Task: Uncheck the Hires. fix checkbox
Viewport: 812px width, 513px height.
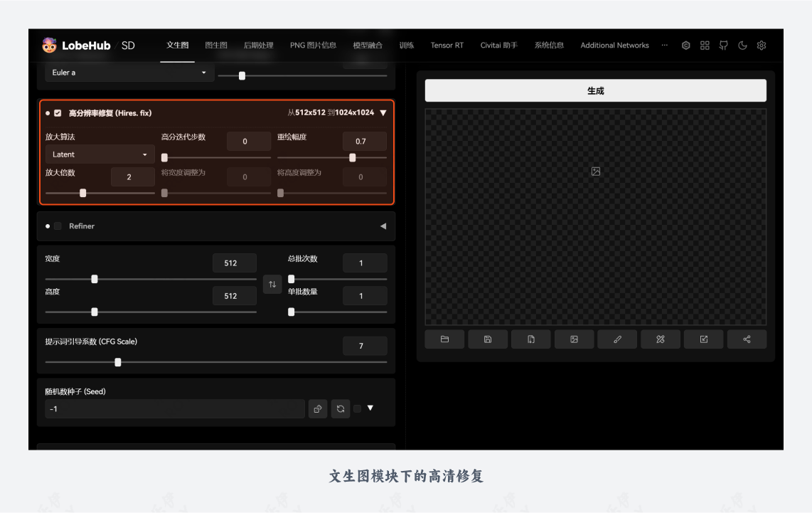Action: [58, 113]
